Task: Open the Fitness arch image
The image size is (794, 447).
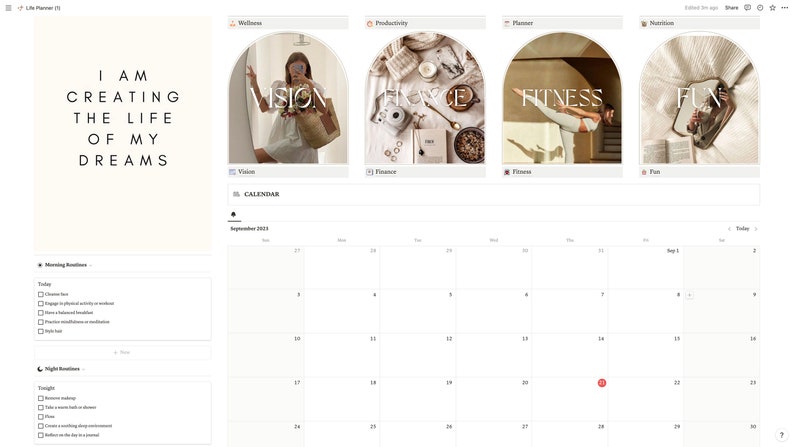Action: [x=562, y=98]
